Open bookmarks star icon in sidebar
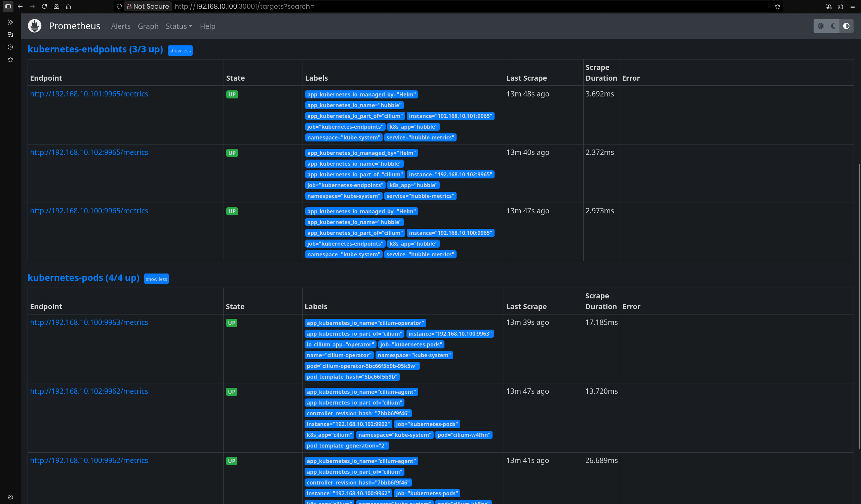861x504 pixels. tap(10, 59)
